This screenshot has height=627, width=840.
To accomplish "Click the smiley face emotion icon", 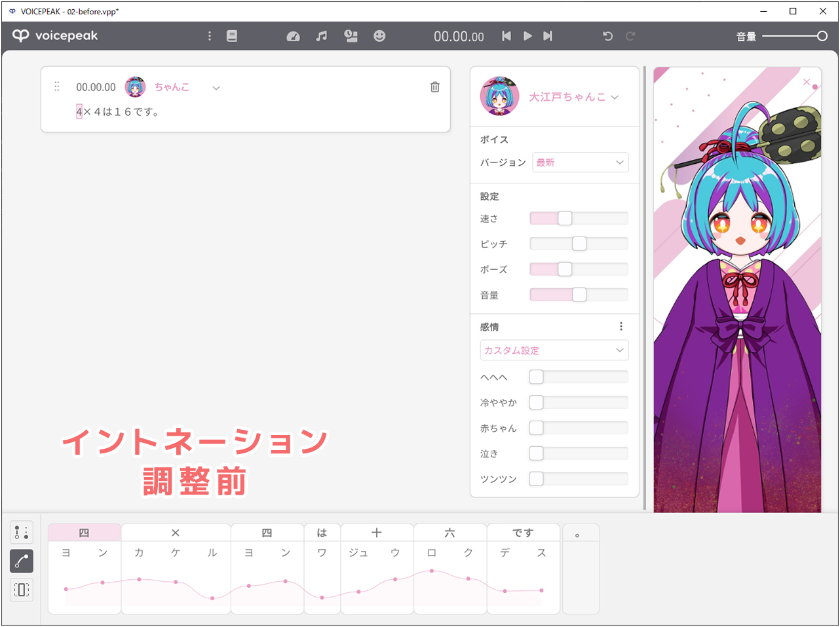I will pos(379,36).
